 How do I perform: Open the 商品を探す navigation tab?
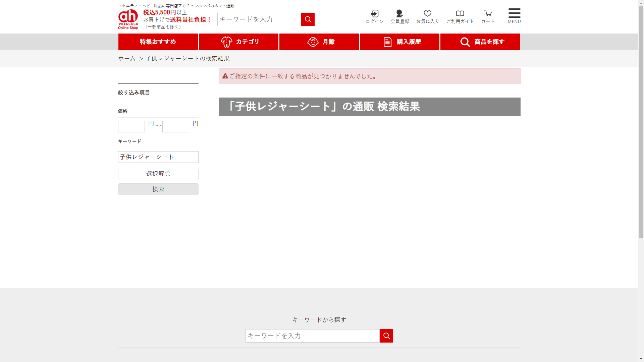click(480, 42)
